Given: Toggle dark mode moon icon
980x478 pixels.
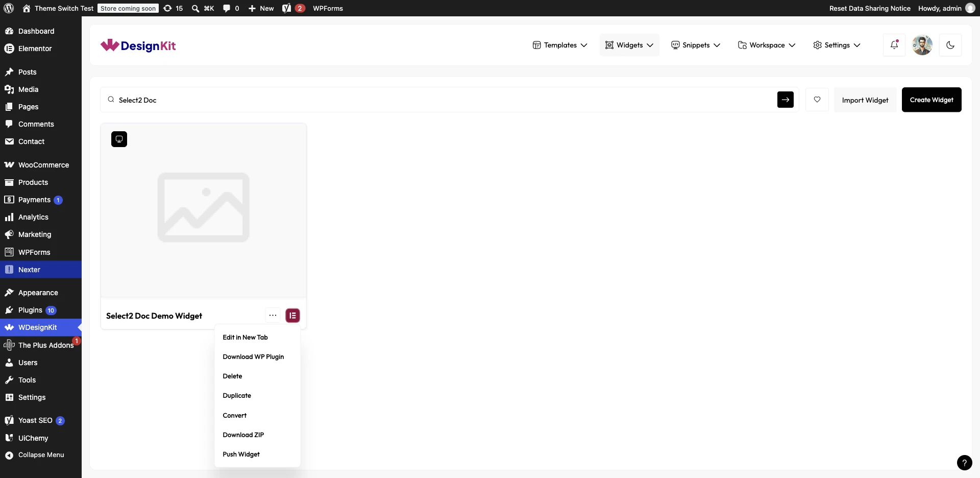Looking at the screenshot, I should click(x=950, y=45).
